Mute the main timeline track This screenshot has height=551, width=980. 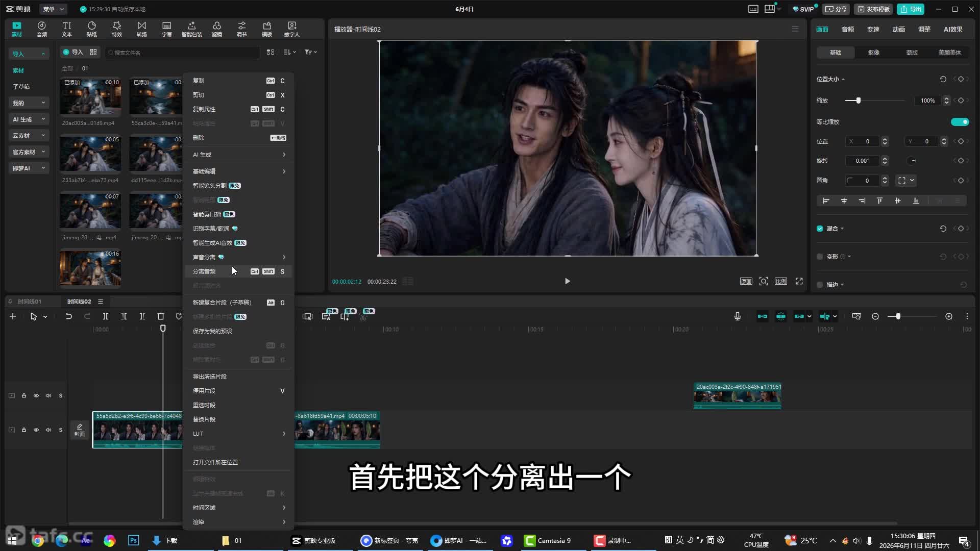pyautogui.click(x=48, y=430)
